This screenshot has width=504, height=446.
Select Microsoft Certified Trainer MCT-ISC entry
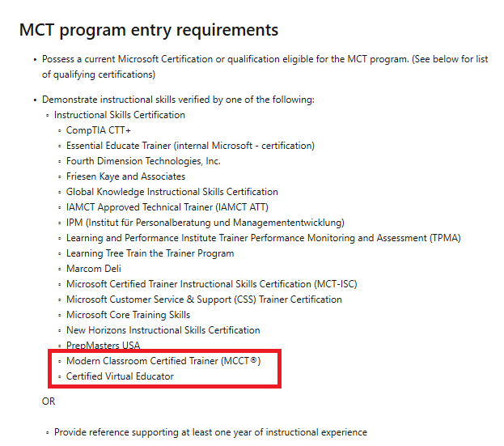[211, 284]
